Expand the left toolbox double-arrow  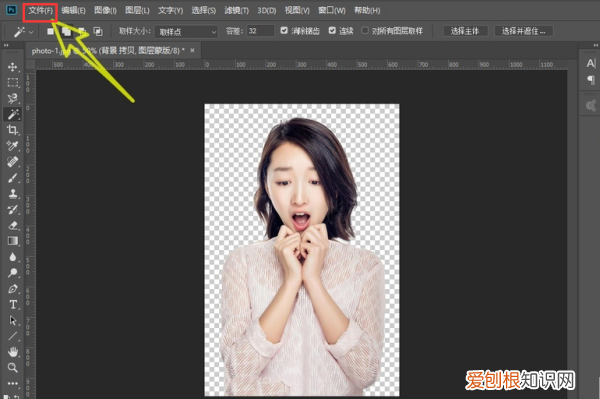6,45
